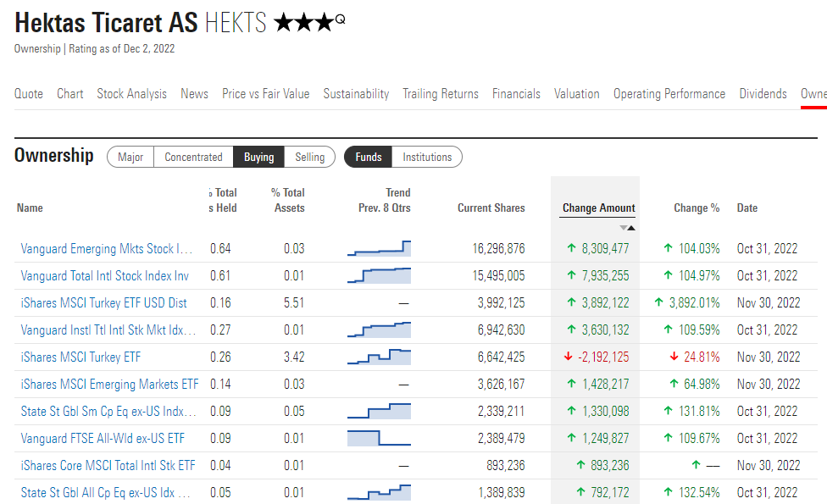Sort by Name column header
The width and height of the screenshot is (827, 504).
pos(30,208)
